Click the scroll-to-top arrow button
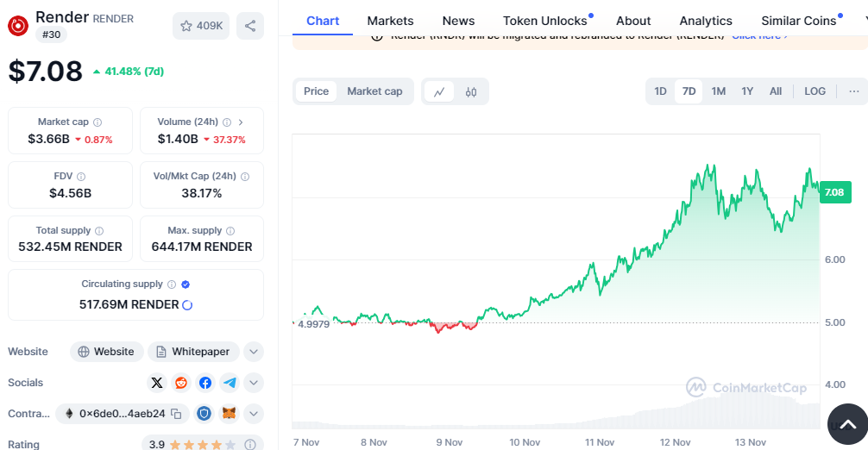The image size is (868, 450). [x=847, y=423]
